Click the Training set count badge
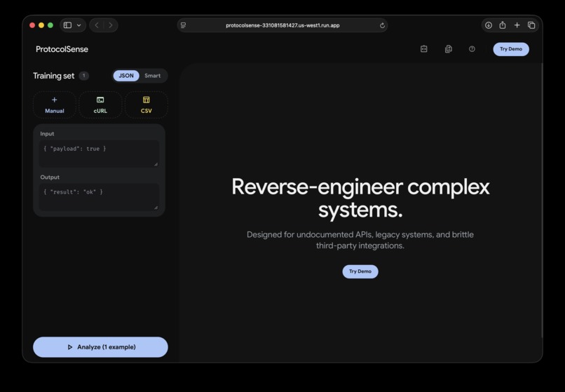Image resolution: width=565 pixels, height=392 pixels. click(84, 76)
